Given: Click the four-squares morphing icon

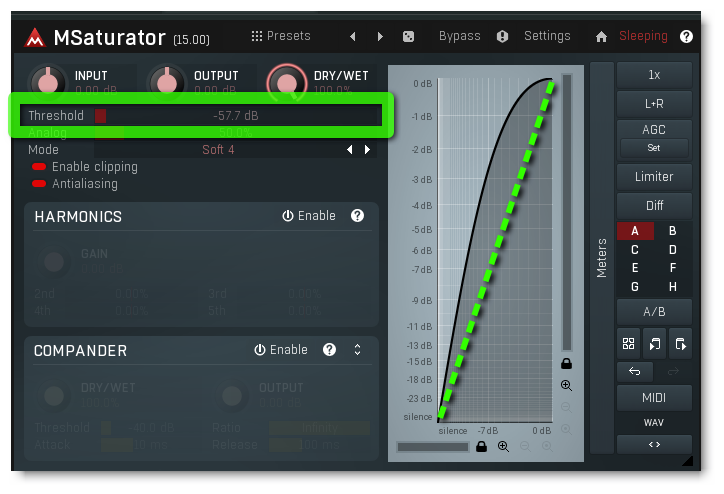Looking at the screenshot, I should point(628,344).
